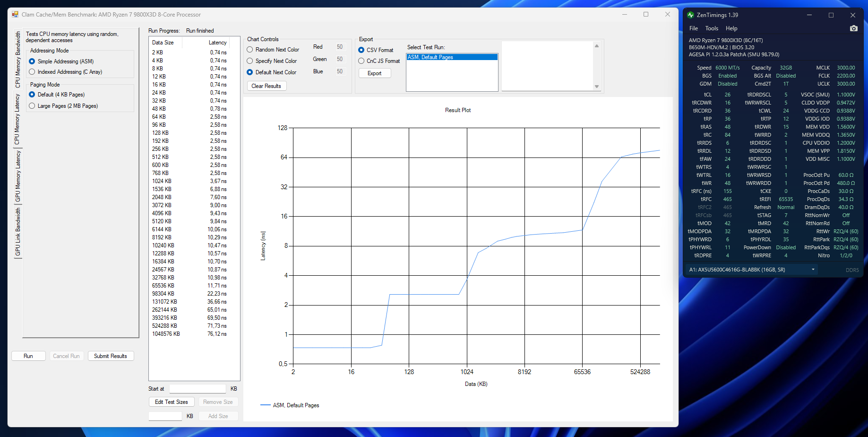Image resolution: width=868 pixels, height=437 pixels.
Task: Open Edit Test Sizes
Action: [x=172, y=402]
